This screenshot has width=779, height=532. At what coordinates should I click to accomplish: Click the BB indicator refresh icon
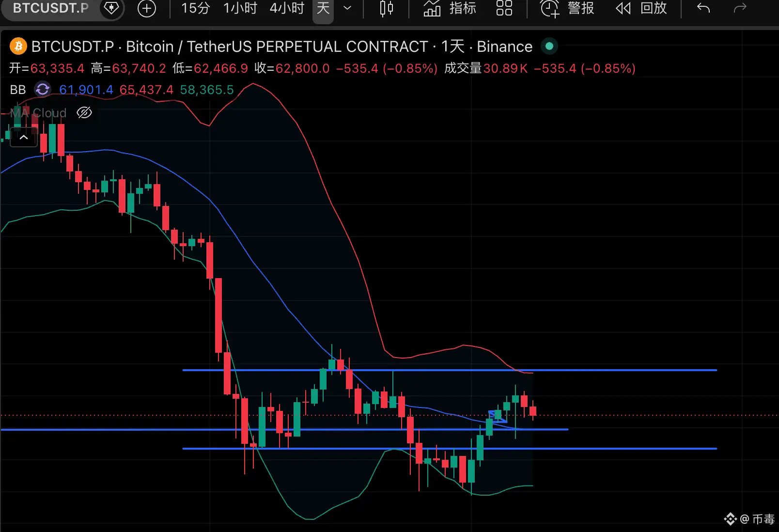43,89
